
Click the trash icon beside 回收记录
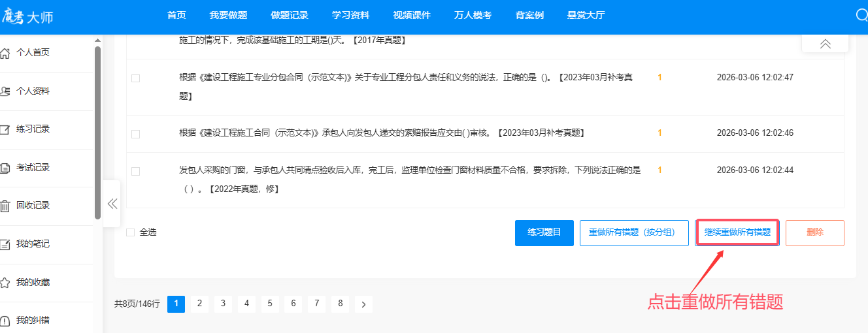(x=5, y=206)
